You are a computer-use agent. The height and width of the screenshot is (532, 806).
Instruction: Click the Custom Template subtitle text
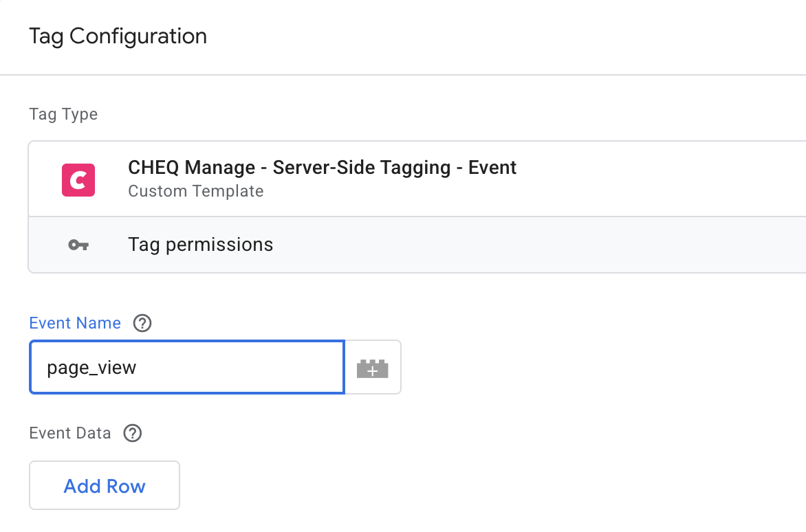tap(196, 191)
